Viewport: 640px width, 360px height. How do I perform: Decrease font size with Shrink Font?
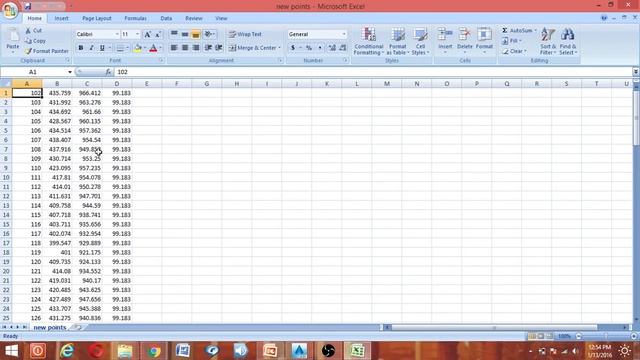point(158,34)
